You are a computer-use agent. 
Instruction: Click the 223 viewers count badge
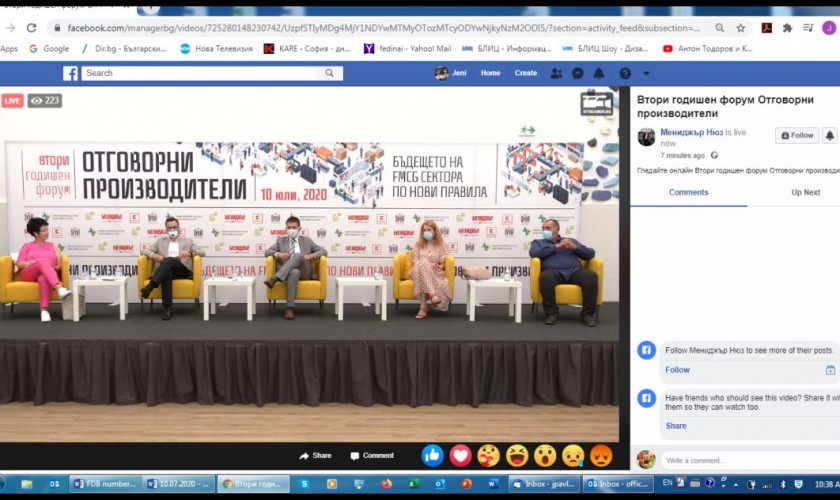pos(45,101)
